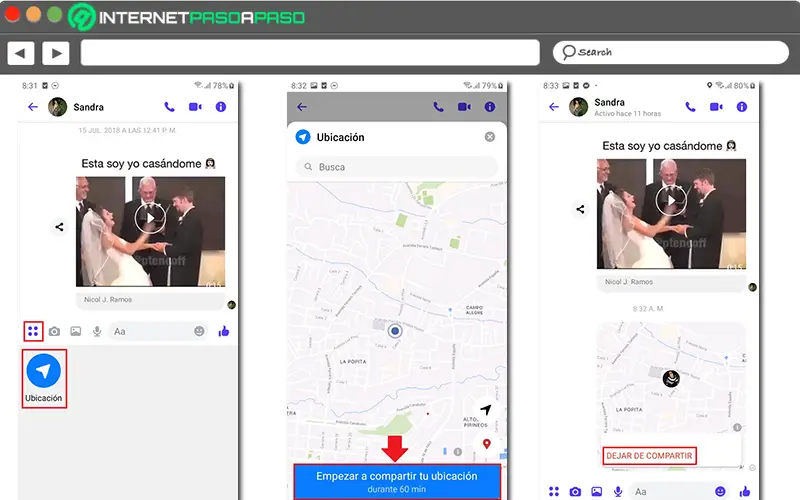Tap the red pin drop button on map
Image resolution: width=800 pixels, height=500 pixels.
point(487,444)
